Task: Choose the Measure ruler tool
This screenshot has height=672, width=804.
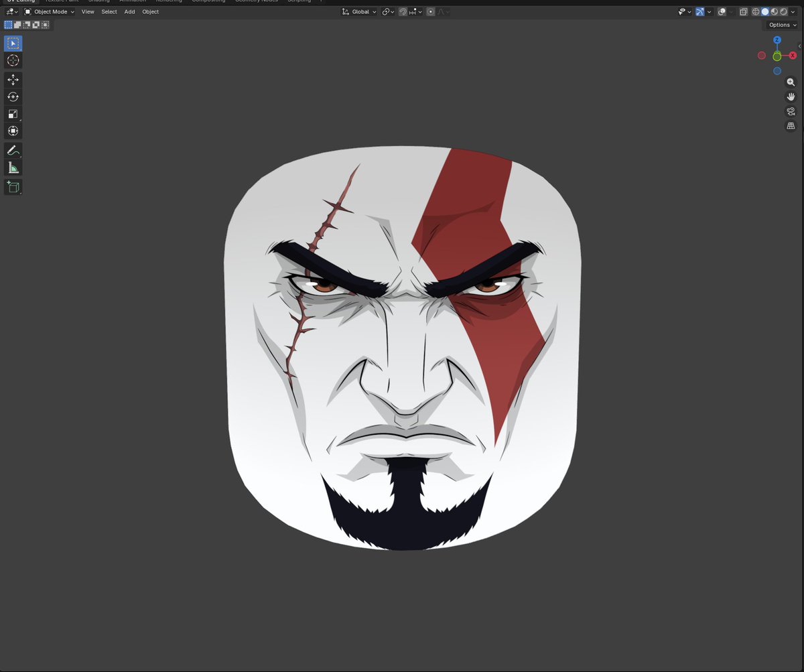Action: click(13, 167)
